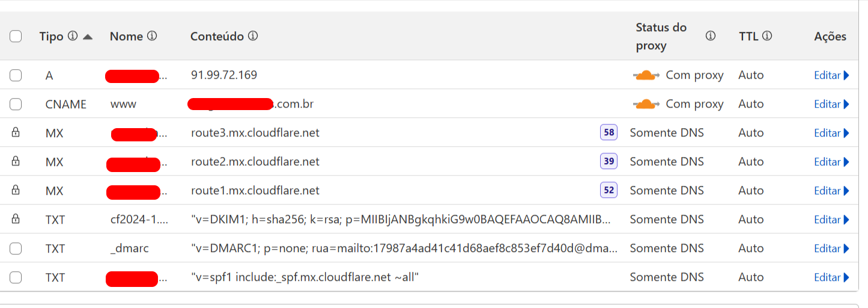Viewport: 868px width, 308px height.
Task: Expand Editar for the A record
Action: pyautogui.click(x=831, y=75)
